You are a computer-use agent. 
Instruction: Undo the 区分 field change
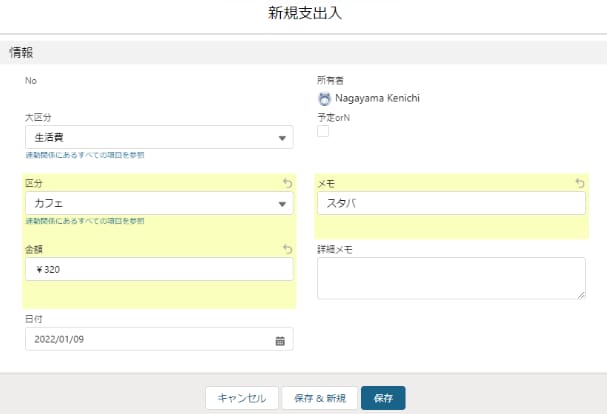[x=287, y=183]
